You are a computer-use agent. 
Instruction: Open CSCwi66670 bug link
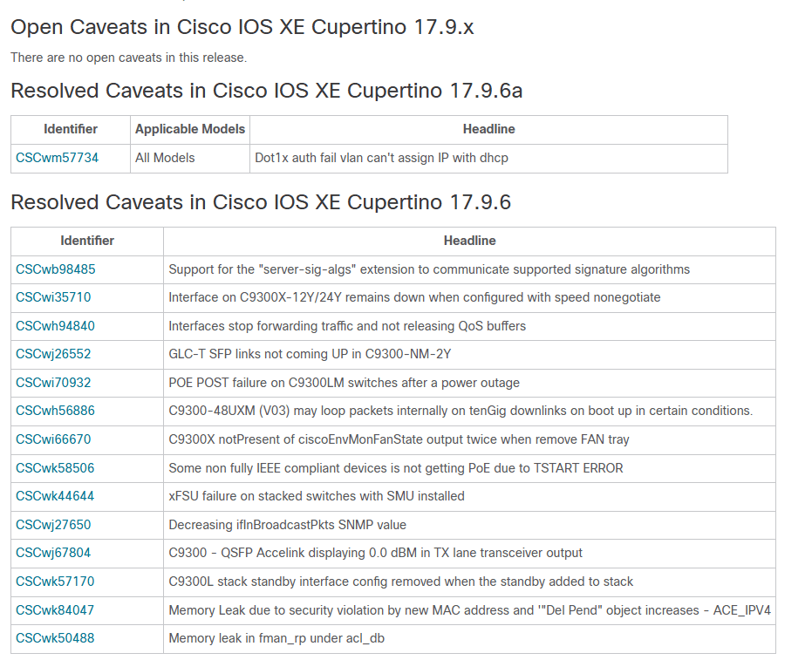[53, 439]
